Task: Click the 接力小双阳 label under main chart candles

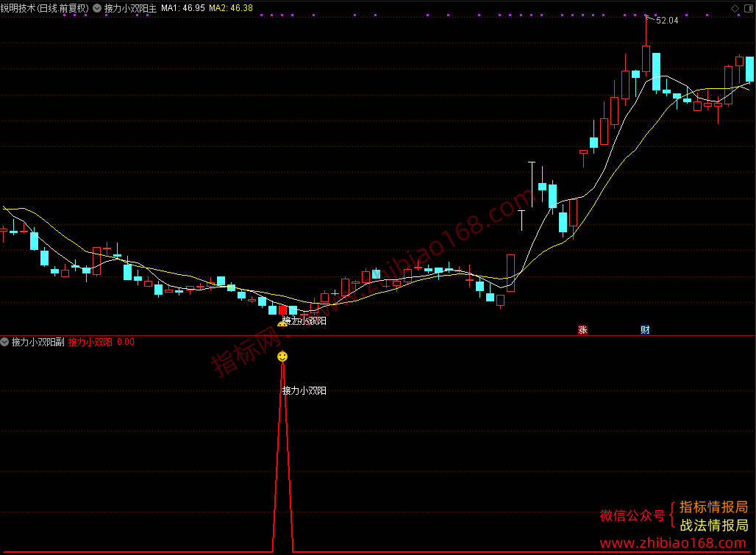Action: click(x=304, y=321)
